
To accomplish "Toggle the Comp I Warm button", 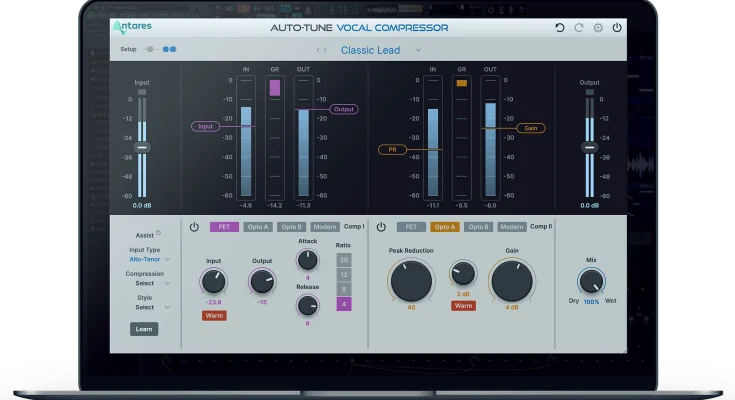I will point(214,315).
